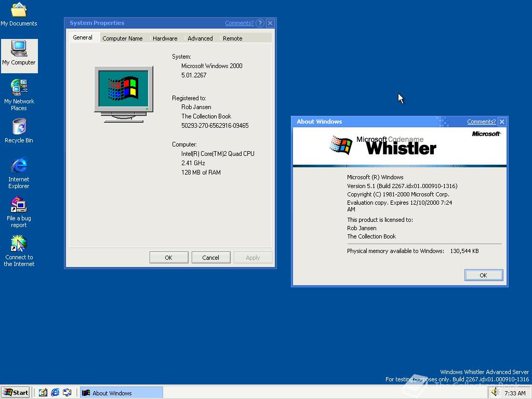The height and width of the screenshot is (399, 532).
Task: Click Comments? link in About Windows title
Action: (x=481, y=122)
